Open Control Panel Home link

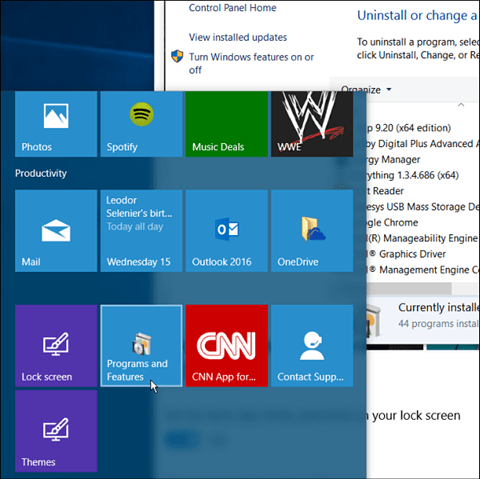point(232,8)
